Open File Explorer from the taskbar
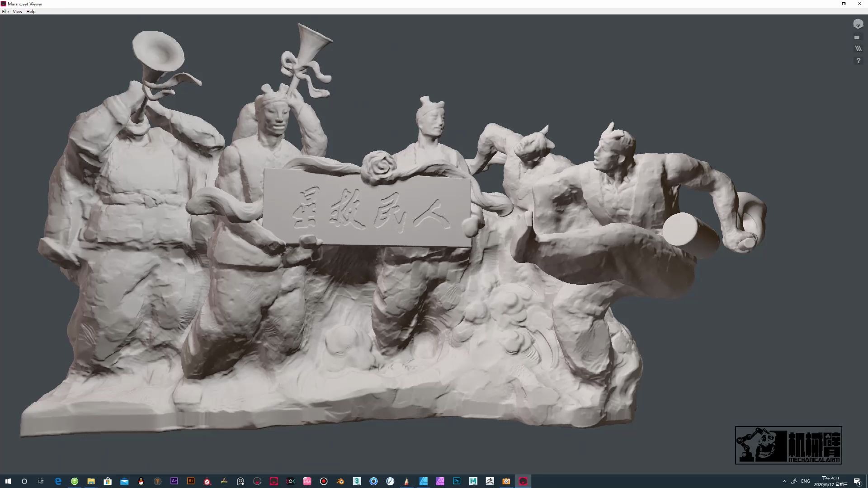Screen dimensions: 868x488 [x=91, y=481]
